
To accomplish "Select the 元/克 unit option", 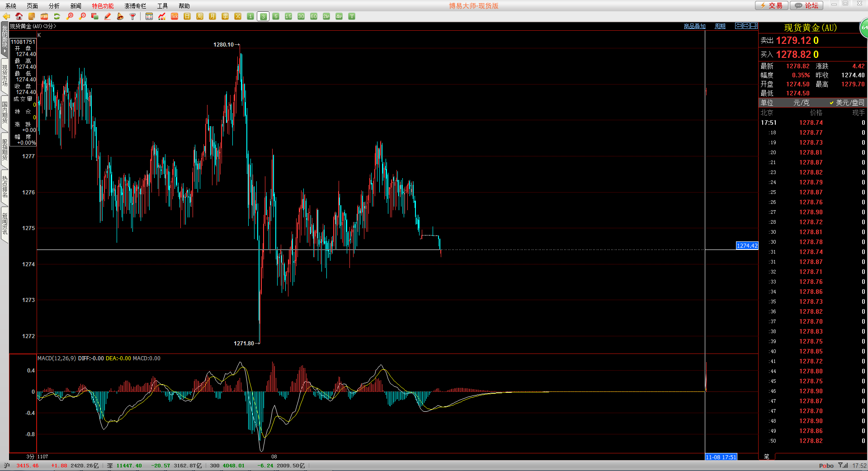I will 801,103.
